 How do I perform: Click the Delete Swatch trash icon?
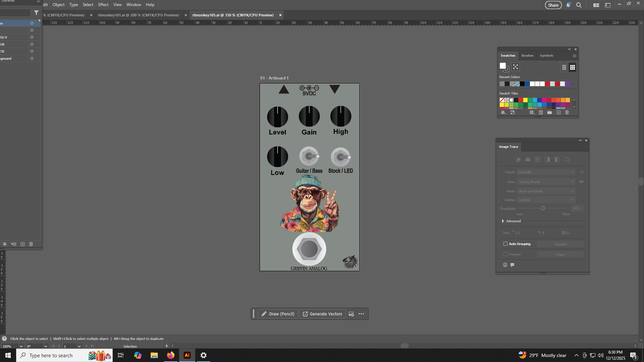tap(567, 113)
